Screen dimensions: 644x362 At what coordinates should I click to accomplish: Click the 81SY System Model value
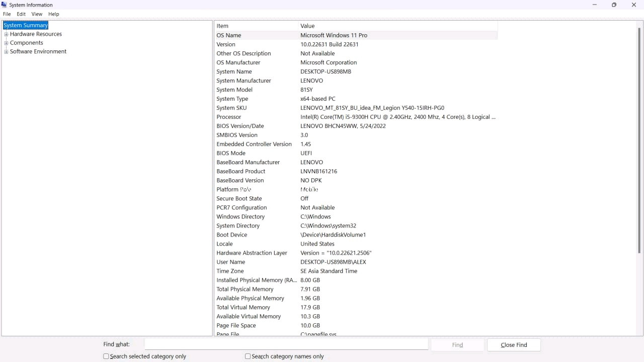coord(306,90)
